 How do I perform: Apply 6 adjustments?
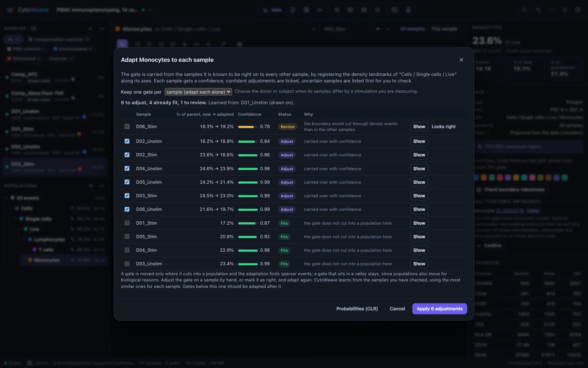[x=440, y=309]
